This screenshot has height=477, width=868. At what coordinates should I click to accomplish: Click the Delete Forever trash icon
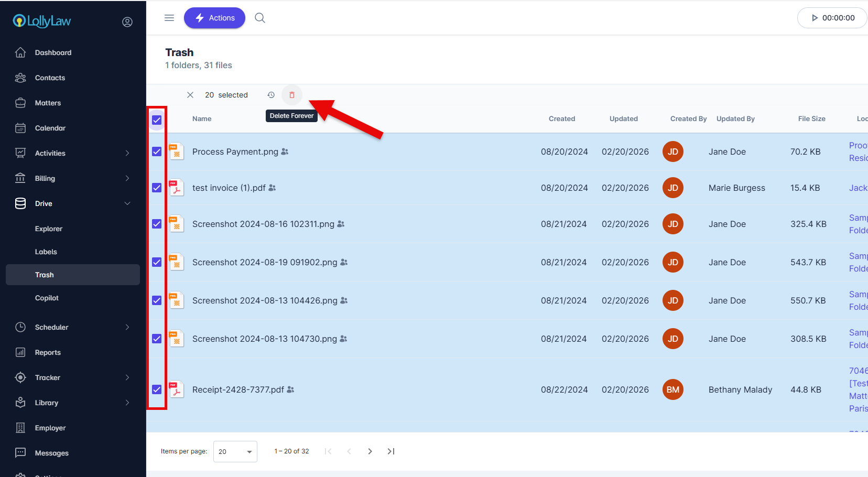(292, 95)
